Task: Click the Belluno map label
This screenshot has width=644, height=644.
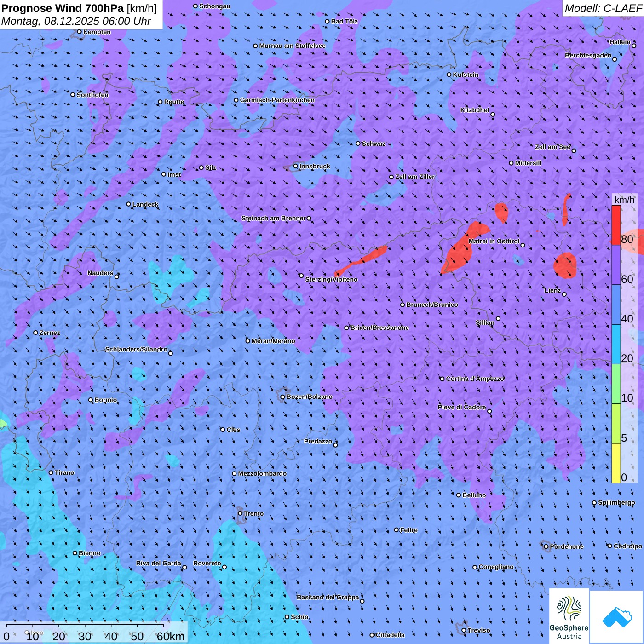Action: [x=474, y=495]
